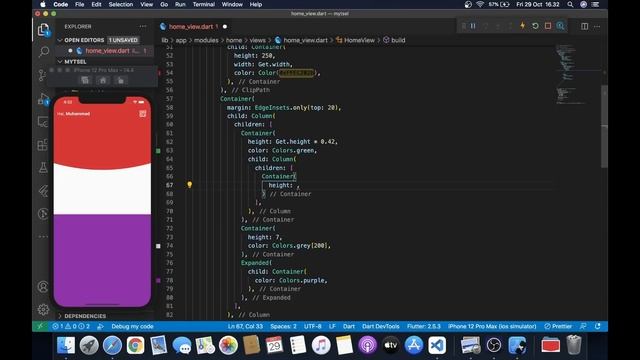Open Remote Explorer view
The height and width of the screenshot is (360, 640).
pyautogui.click(x=43, y=122)
